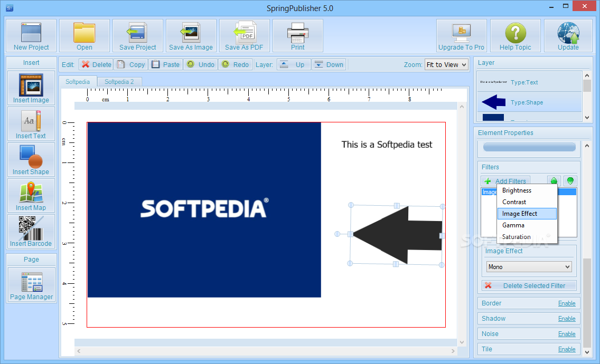600x364 pixels.
Task: Open the Zoom Fit to View dropdown
Action: pos(446,64)
